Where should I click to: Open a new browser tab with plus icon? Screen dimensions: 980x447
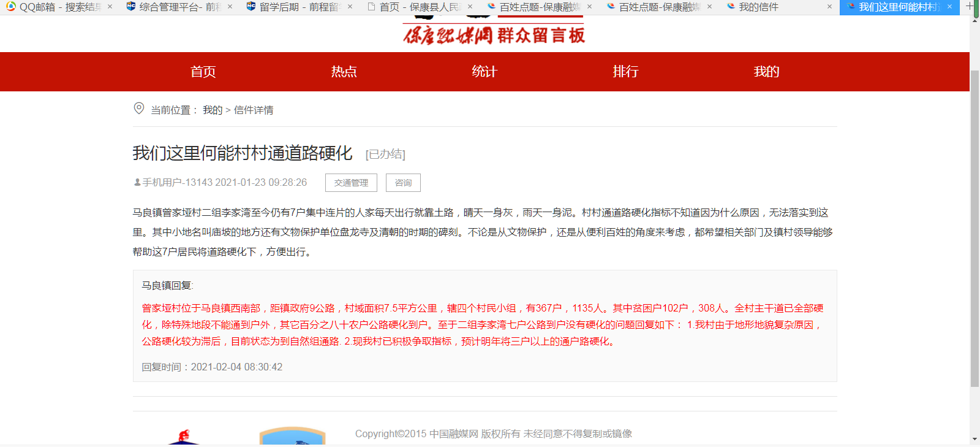pos(970,7)
